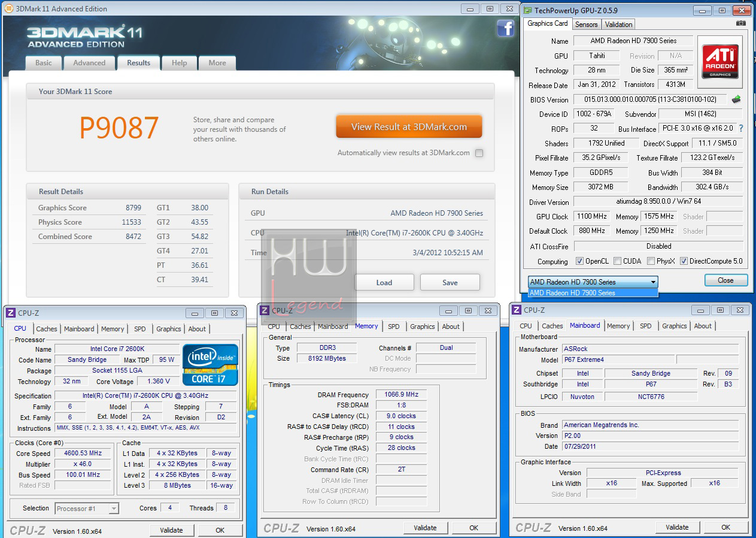Toggle automatically view results at 3DMark.com
This screenshot has height=538, width=756.
point(479,153)
